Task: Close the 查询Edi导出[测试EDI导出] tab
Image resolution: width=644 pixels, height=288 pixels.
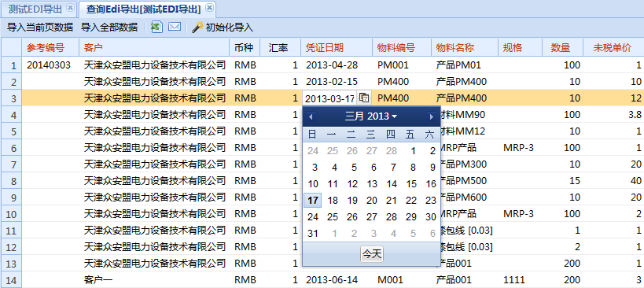Action: (209, 7)
